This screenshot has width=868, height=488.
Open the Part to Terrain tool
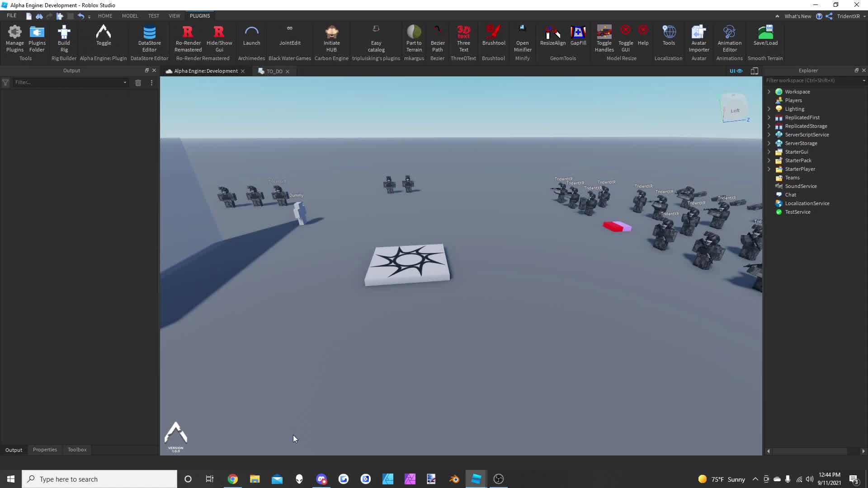[x=414, y=38]
